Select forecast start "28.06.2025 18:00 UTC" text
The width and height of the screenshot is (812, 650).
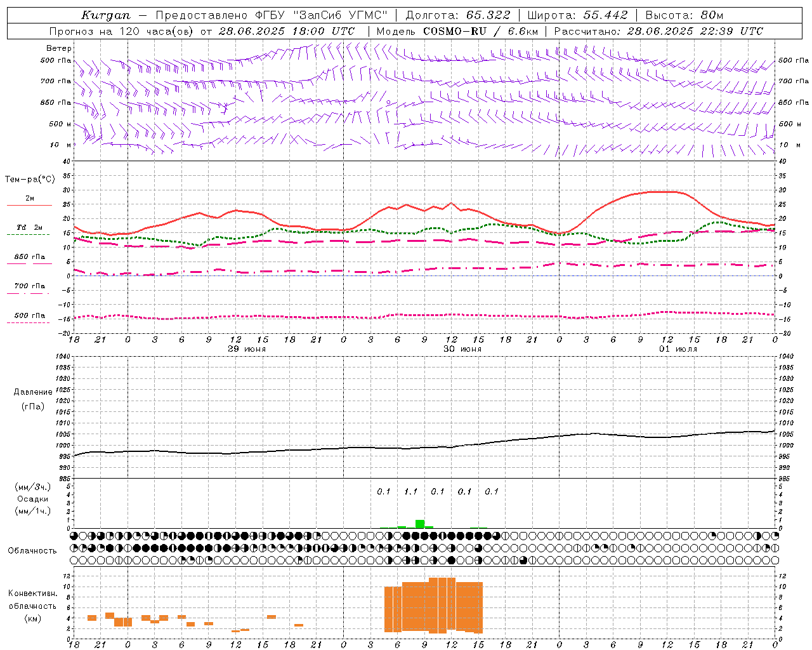286,31
